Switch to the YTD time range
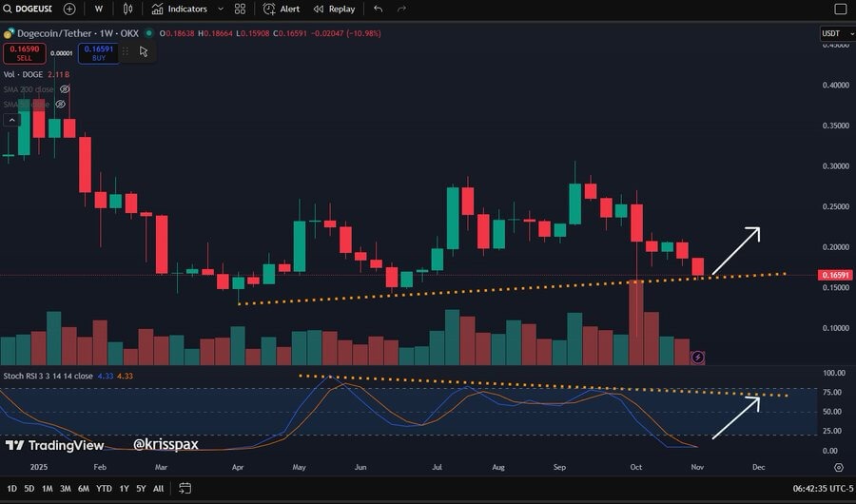The image size is (856, 504). click(x=104, y=488)
